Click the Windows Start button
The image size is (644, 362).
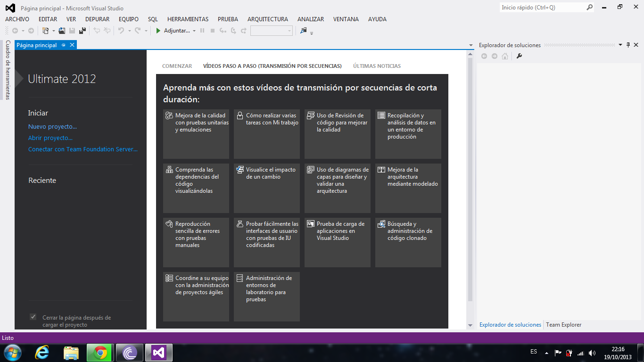(x=12, y=352)
